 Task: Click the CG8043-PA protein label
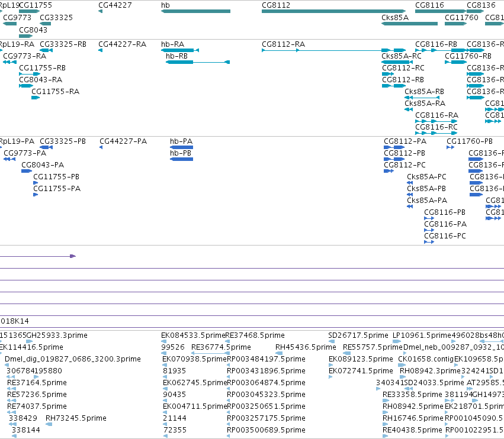[x=43, y=164]
